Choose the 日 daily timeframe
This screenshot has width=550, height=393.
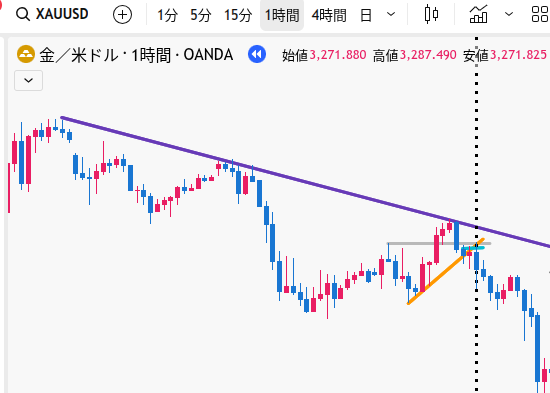click(x=366, y=15)
